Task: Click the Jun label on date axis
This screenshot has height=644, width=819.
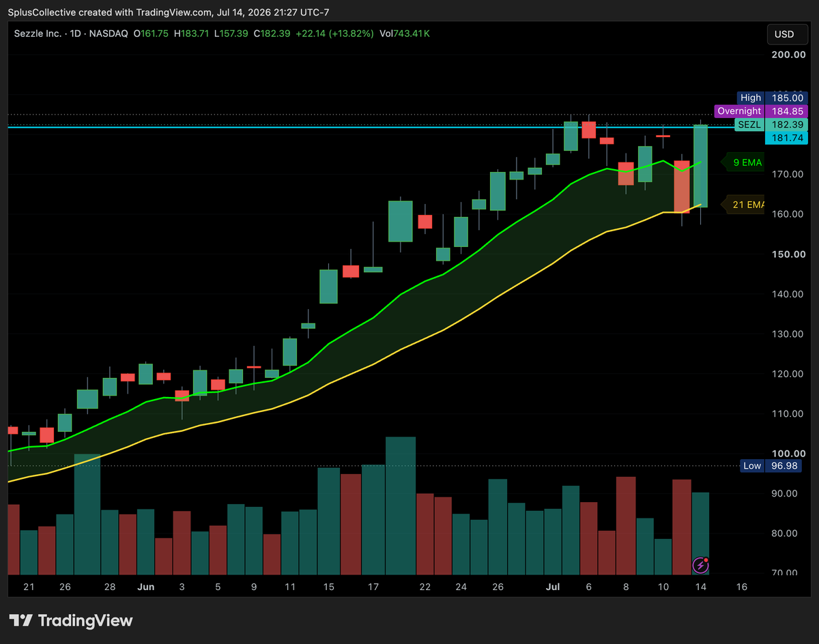Action: click(145, 587)
